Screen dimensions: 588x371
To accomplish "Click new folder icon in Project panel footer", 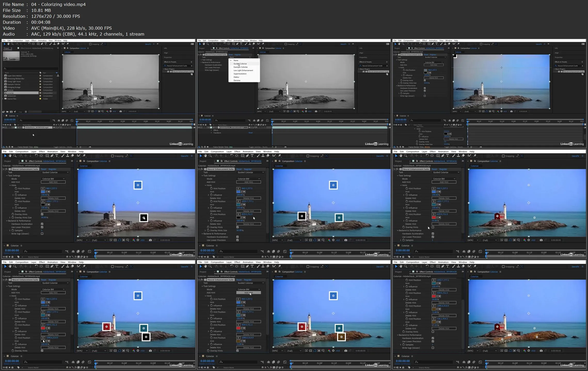I will pyautogui.click(x=7, y=112).
